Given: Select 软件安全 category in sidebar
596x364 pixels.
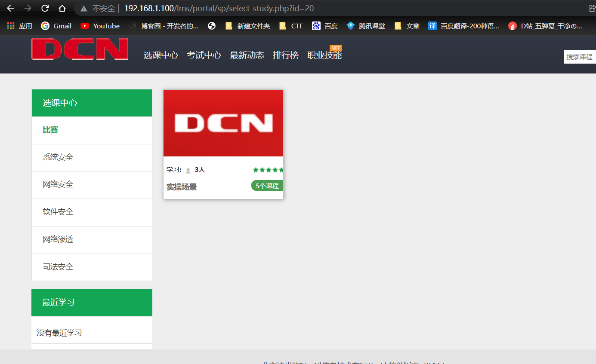Looking at the screenshot, I should click(92, 212).
